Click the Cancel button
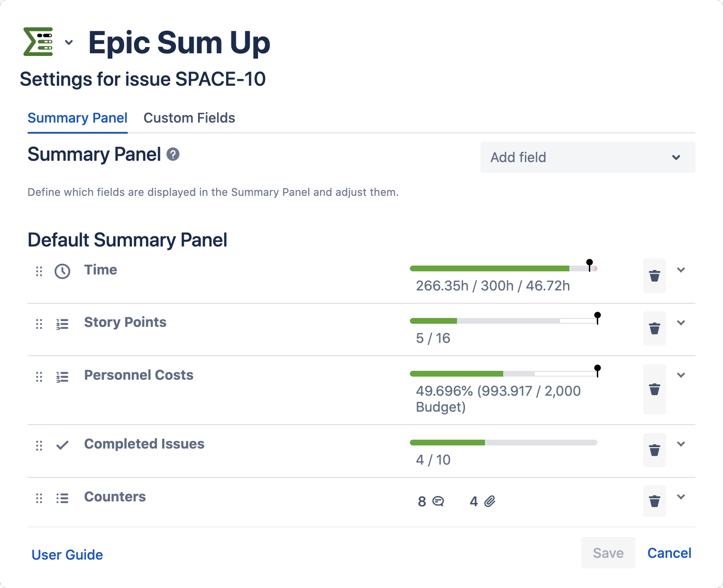Screen dimensions: 723x588 669,553
